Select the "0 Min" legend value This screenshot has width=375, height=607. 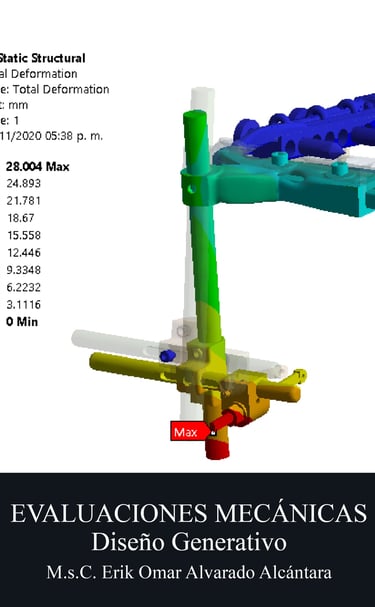(22, 322)
